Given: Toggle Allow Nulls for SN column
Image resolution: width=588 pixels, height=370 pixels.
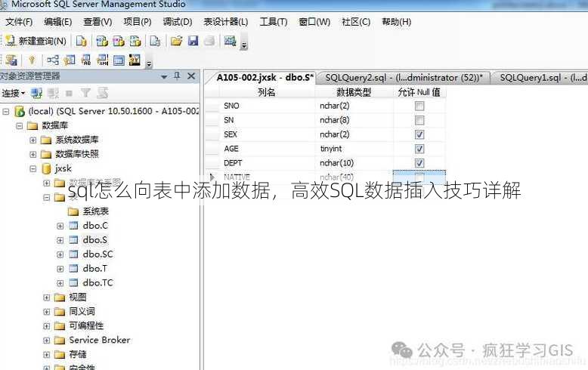Looking at the screenshot, I should click(x=419, y=120).
